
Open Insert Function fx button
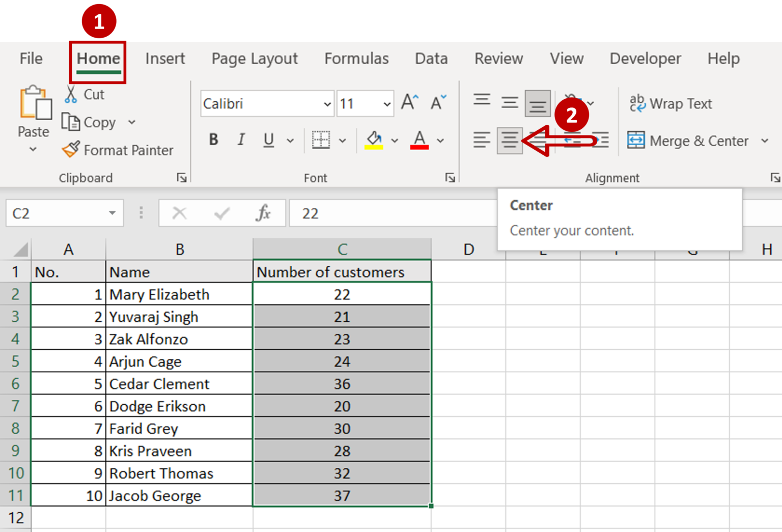pyautogui.click(x=263, y=213)
